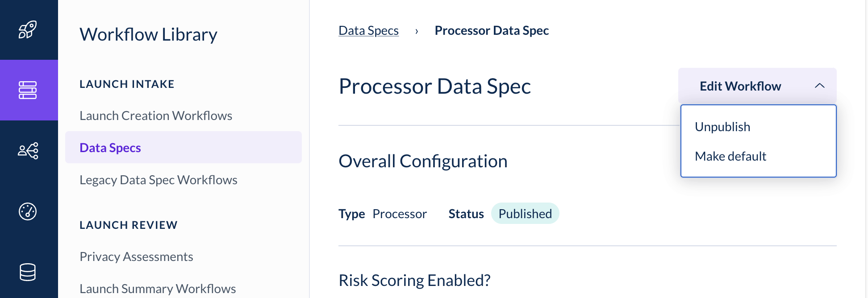Open Legacy Data Spec Workflows
Image resolution: width=868 pixels, height=298 pixels.
click(x=159, y=180)
